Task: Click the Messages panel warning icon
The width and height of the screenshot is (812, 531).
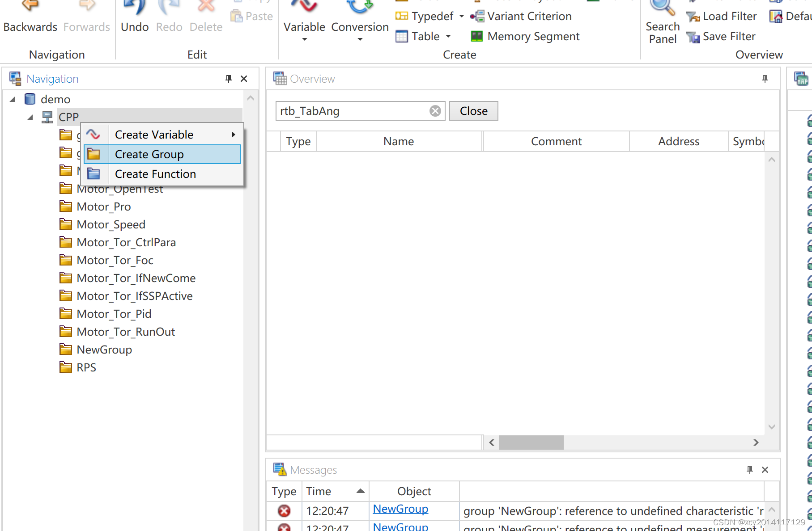Action: point(280,469)
